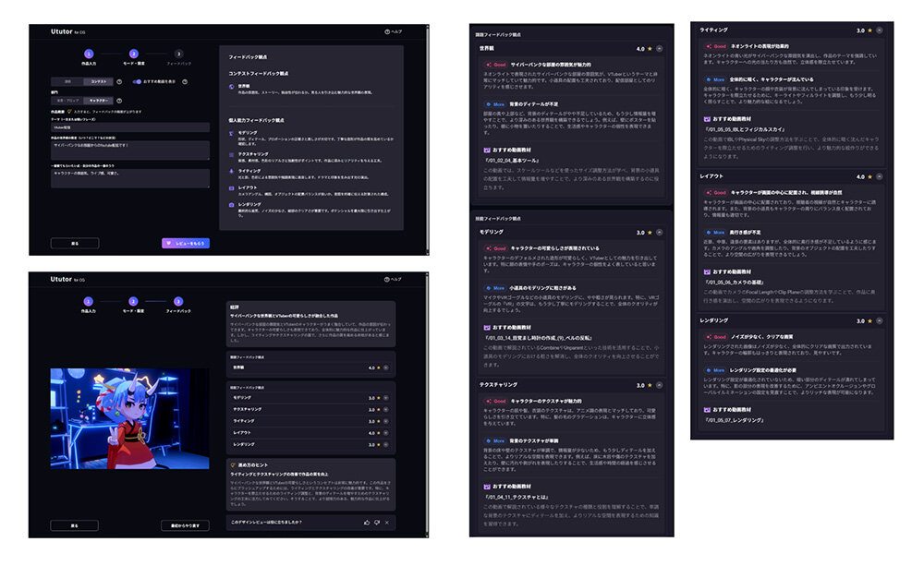This screenshot has width=924, height=566.
Task: Collapse the expanded ライティング 3.0 feedback card
Action: point(879,30)
